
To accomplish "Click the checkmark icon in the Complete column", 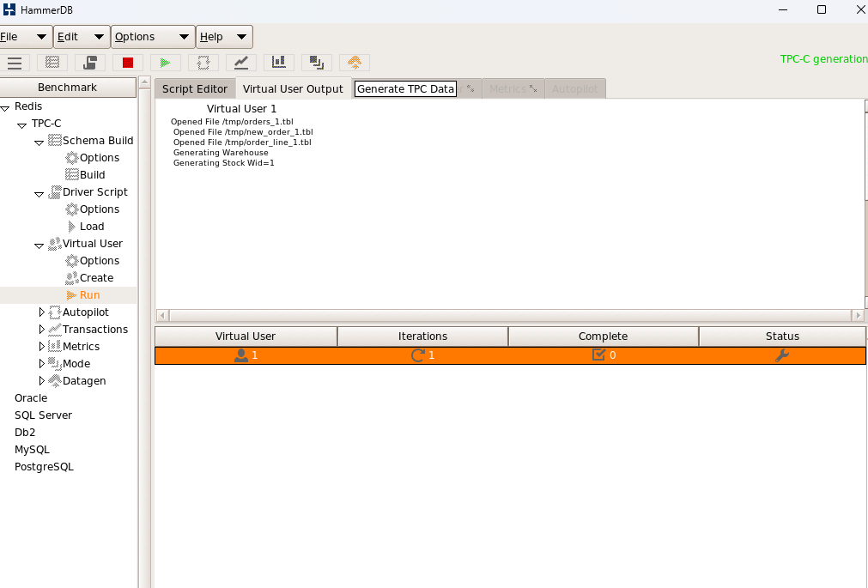I will pos(598,355).
